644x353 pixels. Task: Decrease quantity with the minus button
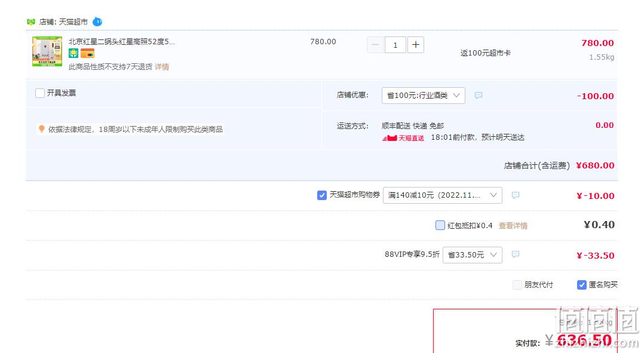click(x=375, y=45)
